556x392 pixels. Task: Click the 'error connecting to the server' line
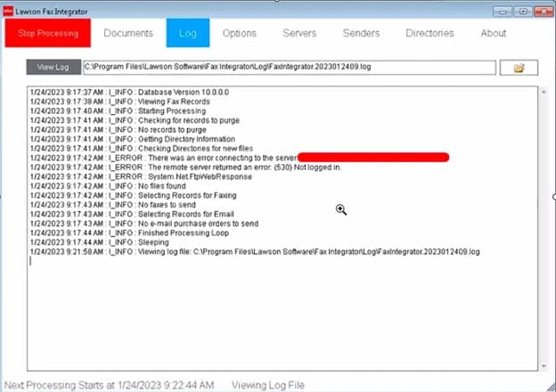click(163, 158)
